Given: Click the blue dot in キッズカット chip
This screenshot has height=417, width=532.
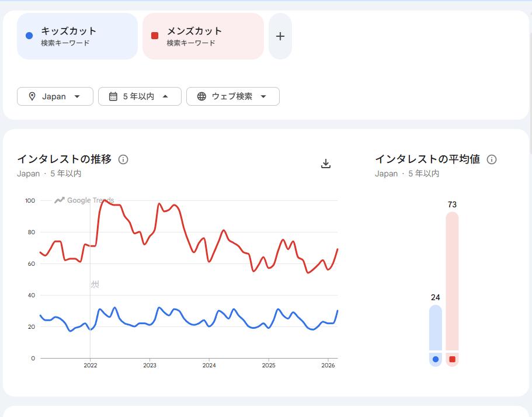Looking at the screenshot, I should coord(30,36).
